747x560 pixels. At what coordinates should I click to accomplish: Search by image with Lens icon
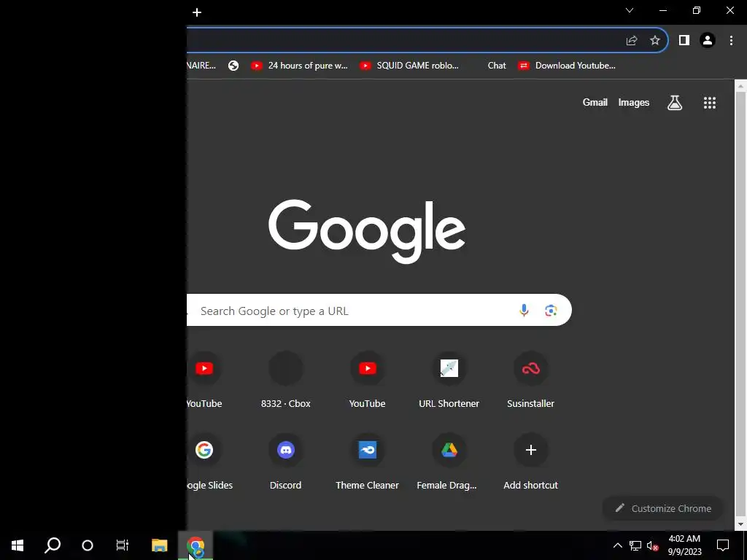point(551,311)
